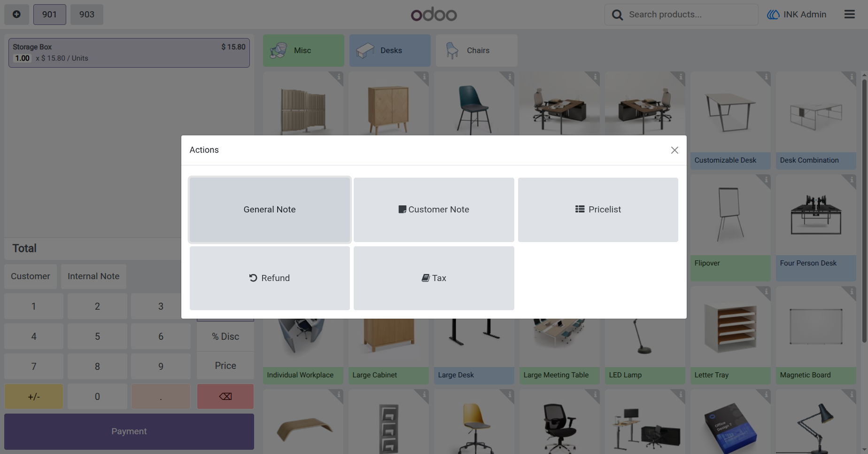Click the Payment button
This screenshot has height=454, width=868.
coord(129,431)
